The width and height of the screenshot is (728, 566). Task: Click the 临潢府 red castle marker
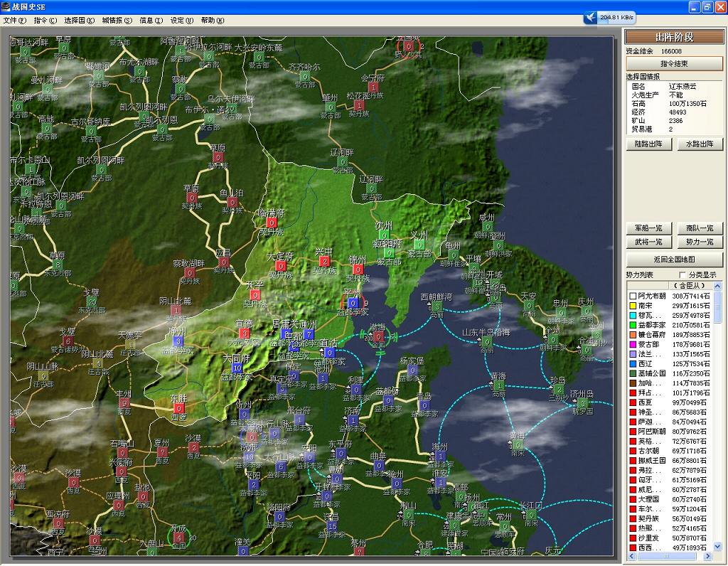(272, 223)
